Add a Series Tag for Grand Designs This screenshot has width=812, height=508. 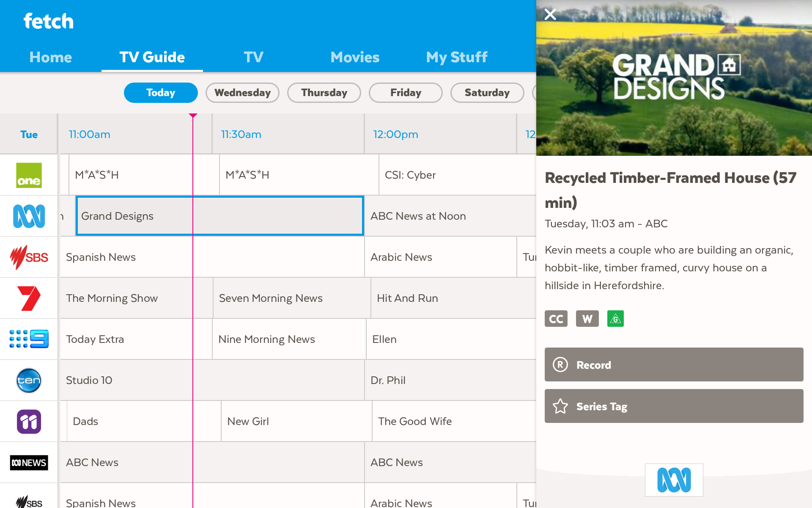click(674, 406)
